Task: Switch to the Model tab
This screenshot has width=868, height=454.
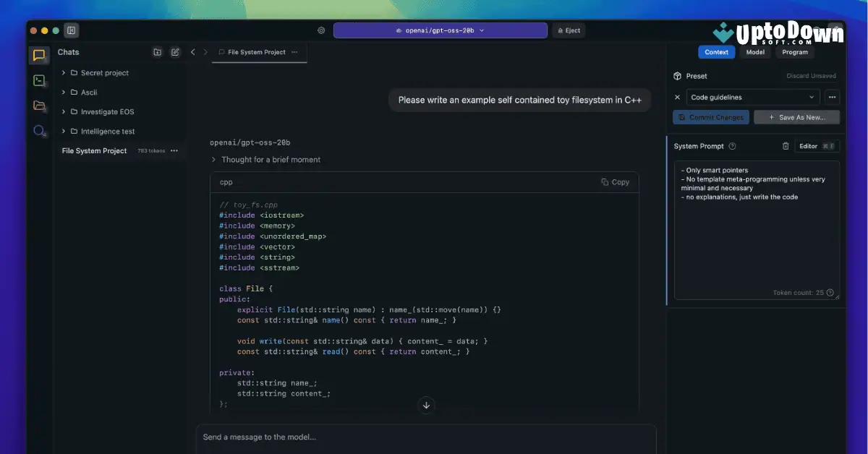Action: (x=755, y=52)
